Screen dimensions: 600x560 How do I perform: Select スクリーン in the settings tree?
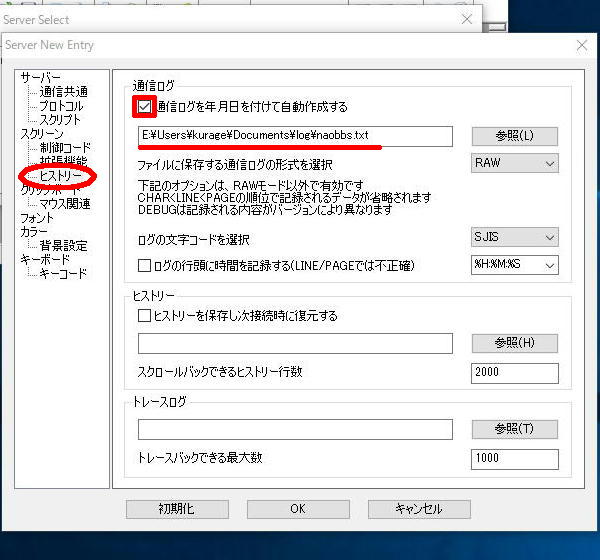42,134
